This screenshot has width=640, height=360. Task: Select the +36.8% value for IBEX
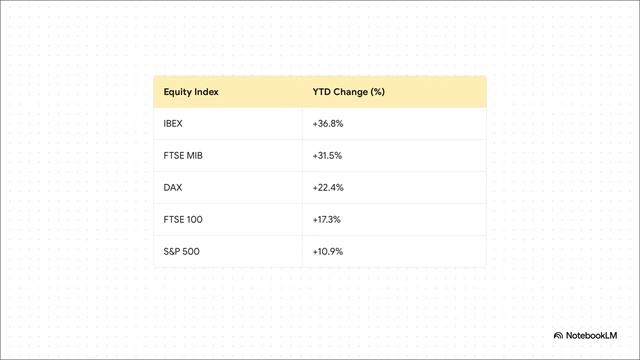[x=328, y=124]
